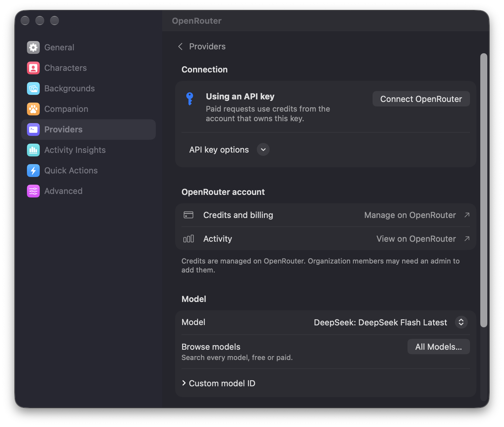Click the bar chart icon beside Activity
The width and height of the screenshot is (504, 427).
[189, 239]
